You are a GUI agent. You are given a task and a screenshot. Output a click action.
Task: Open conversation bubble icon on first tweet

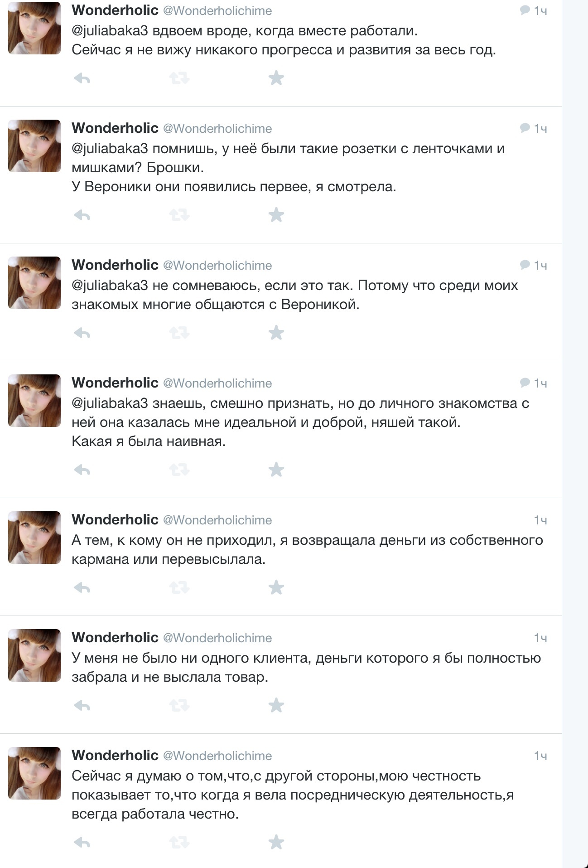[525, 10]
